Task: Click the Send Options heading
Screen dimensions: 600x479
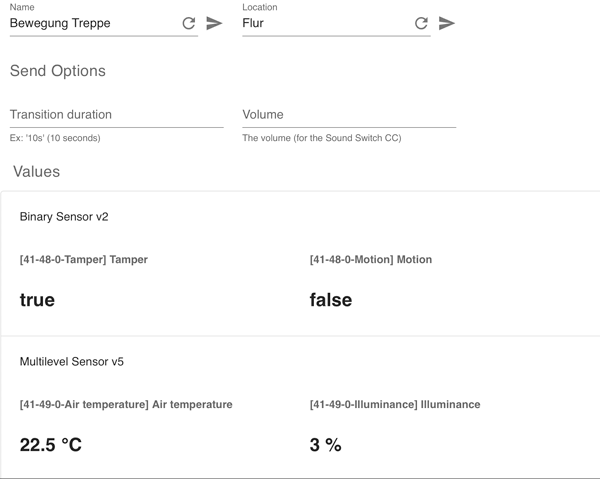Action: pos(57,71)
